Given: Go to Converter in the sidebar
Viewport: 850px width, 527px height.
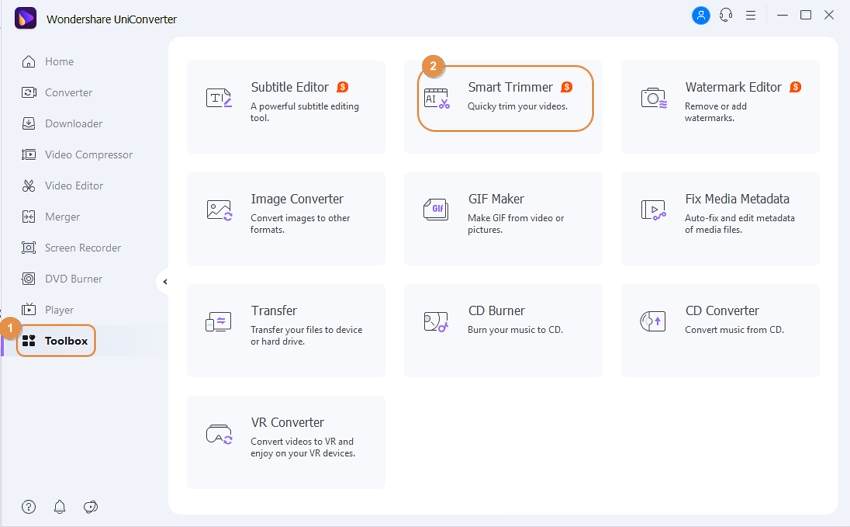Looking at the screenshot, I should 67,93.
